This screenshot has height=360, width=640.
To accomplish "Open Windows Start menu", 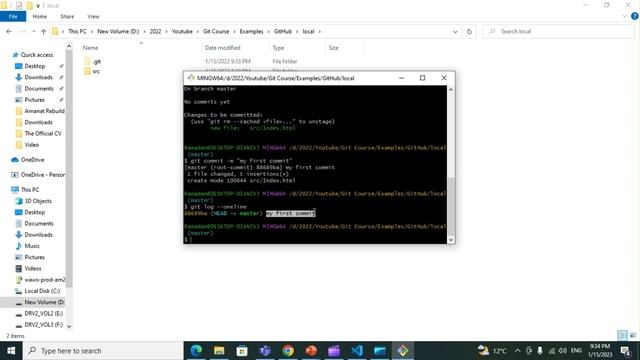I will click(11, 351).
